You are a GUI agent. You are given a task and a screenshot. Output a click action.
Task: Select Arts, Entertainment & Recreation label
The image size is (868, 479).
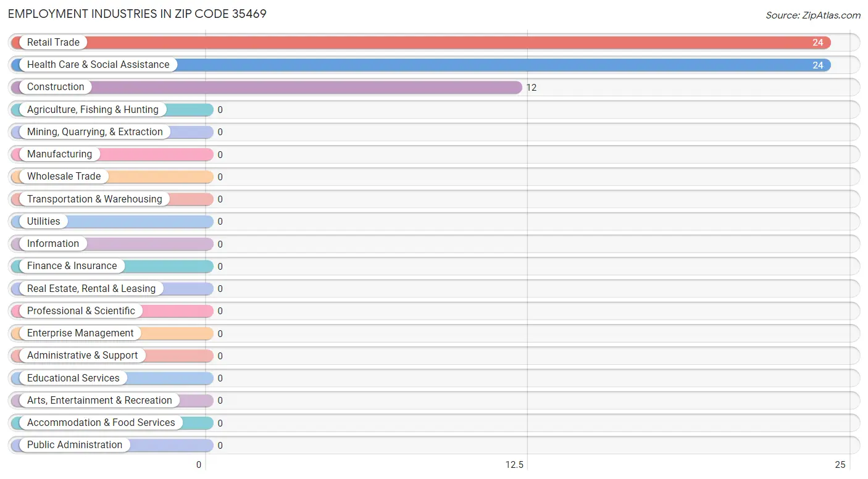(99, 400)
